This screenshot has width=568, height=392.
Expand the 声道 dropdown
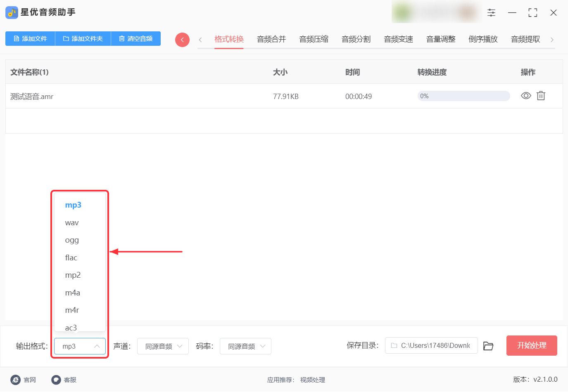click(163, 346)
